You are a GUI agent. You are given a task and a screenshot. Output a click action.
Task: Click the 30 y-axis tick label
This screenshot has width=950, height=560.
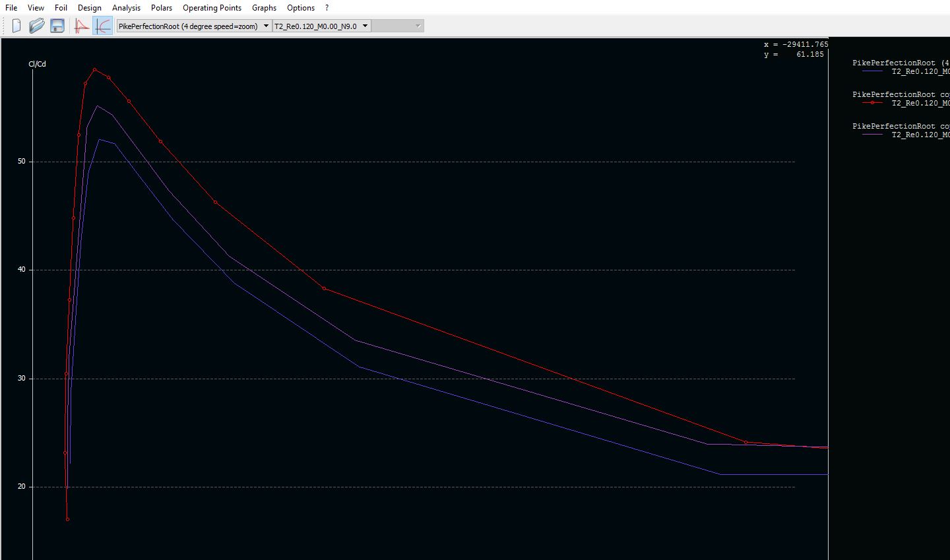(22, 379)
